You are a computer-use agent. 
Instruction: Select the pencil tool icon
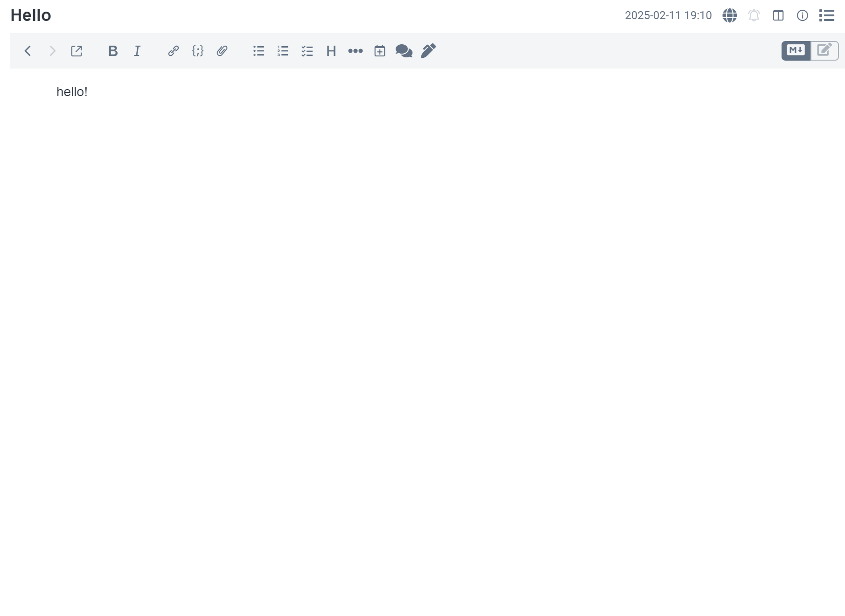(428, 51)
